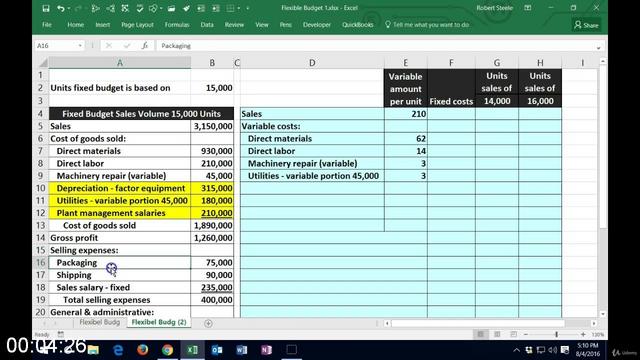Image resolution: width=640 pixels, height=360 pixels.
Task: Click the Sales variable amount cell showing 210
Action: [x=405, y=114]
